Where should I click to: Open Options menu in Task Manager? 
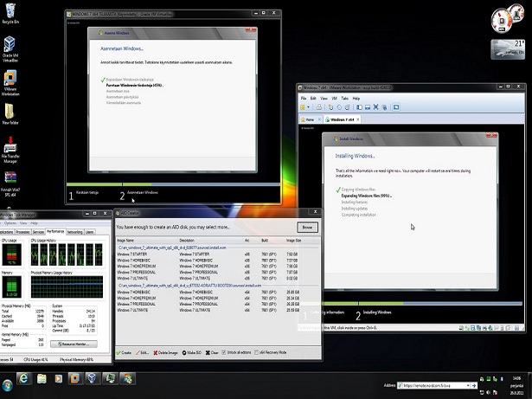pos(10,223)
